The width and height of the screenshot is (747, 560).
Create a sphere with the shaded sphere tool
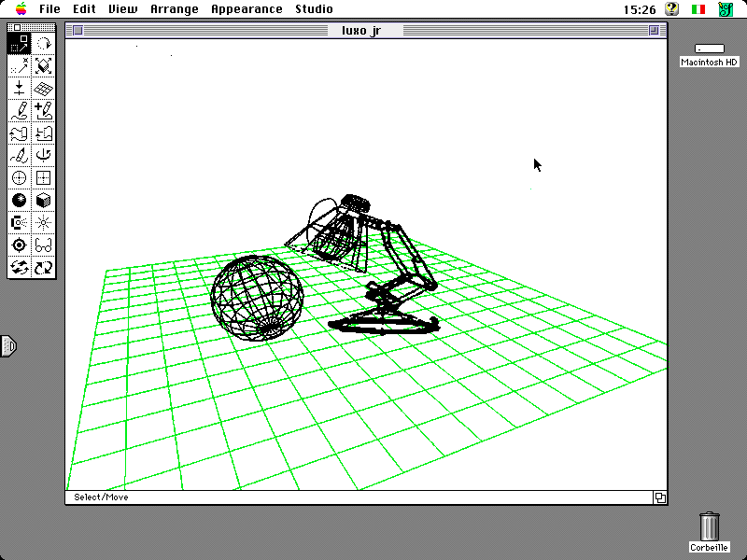(x=19, y=201)
